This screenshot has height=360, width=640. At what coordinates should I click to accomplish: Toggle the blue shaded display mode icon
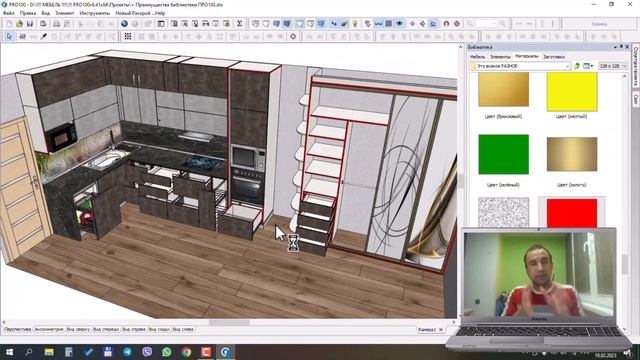[x=276, y=24]
